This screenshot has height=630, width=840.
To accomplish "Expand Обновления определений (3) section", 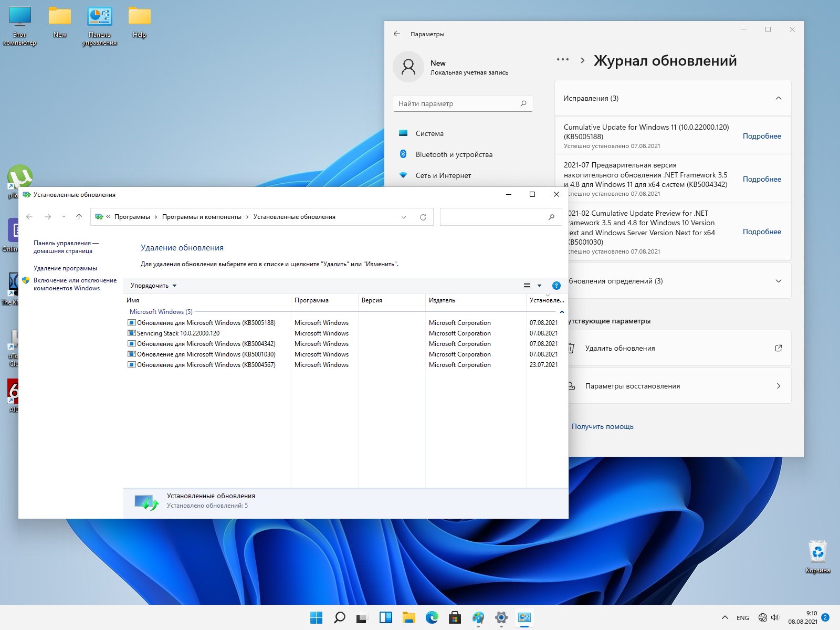I will (x=779, y=281).
